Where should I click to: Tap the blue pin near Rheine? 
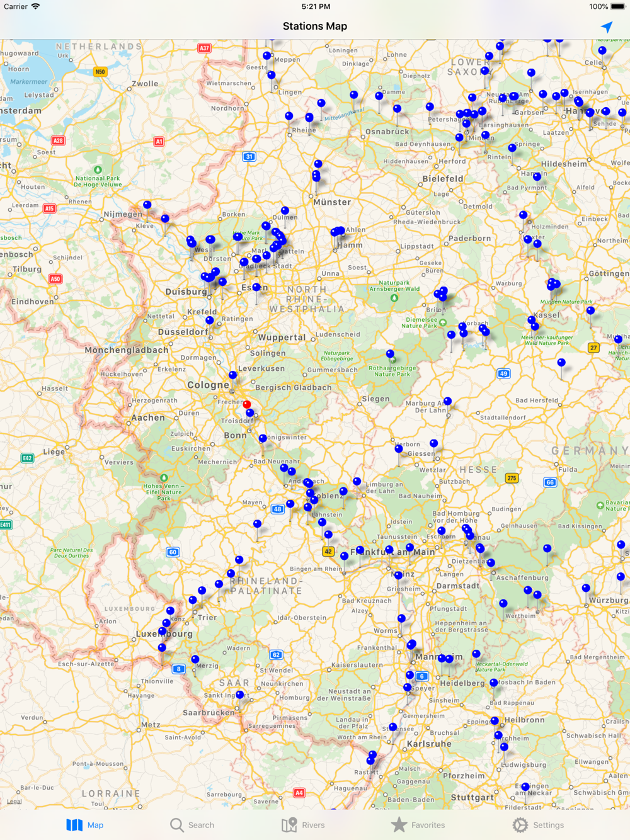click(x=289, y=116)
